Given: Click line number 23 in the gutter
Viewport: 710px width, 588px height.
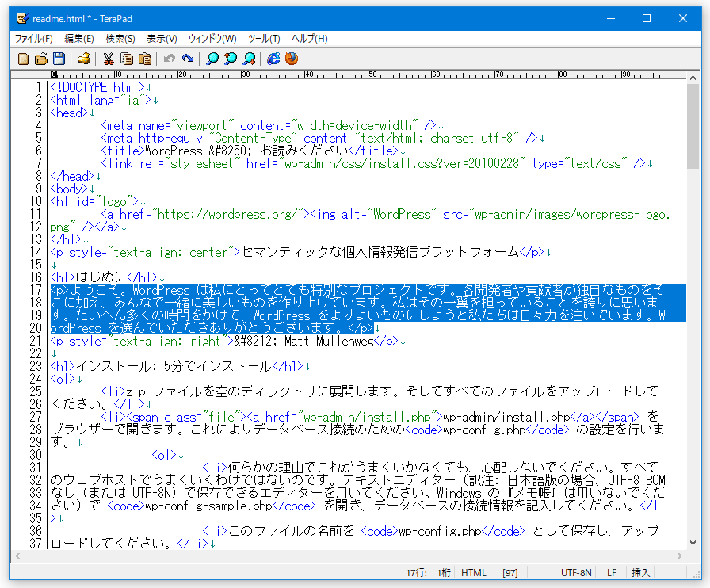Looking at the screenshot, I should click(x=36, y=366).
